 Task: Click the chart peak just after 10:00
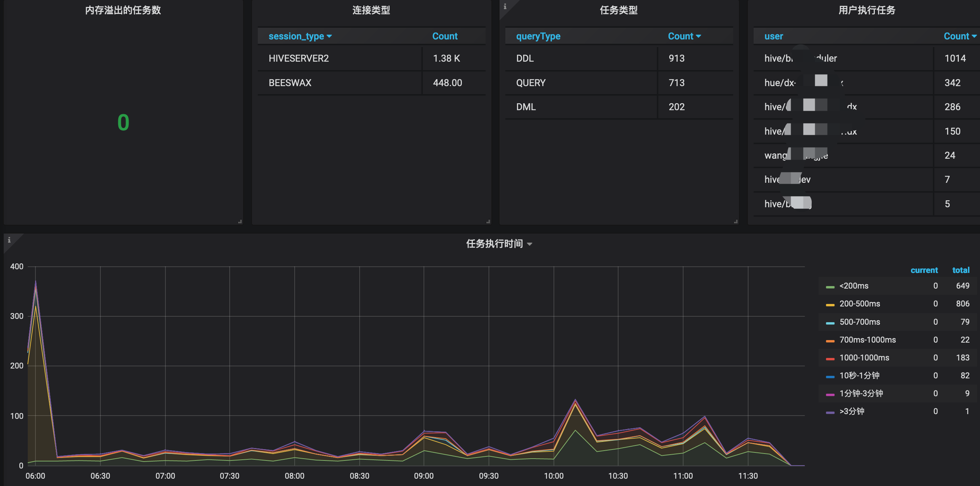tap(575, 400)
